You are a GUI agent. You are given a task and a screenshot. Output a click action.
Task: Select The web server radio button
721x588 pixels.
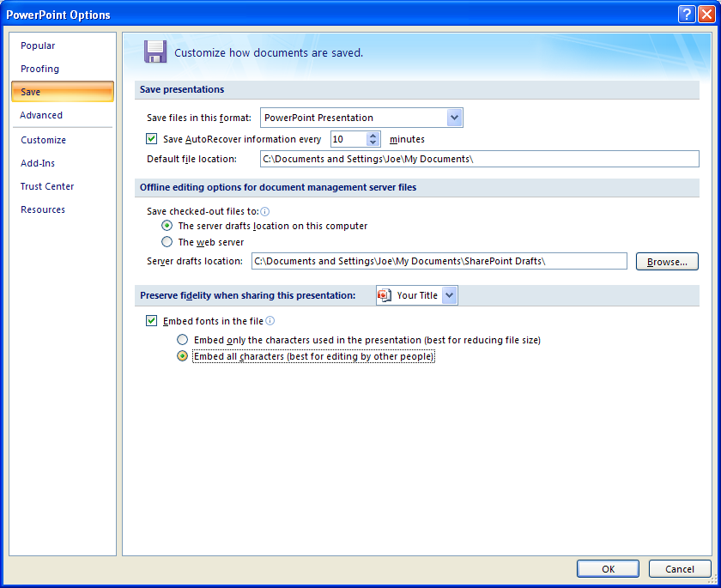(x=167, y=241)
